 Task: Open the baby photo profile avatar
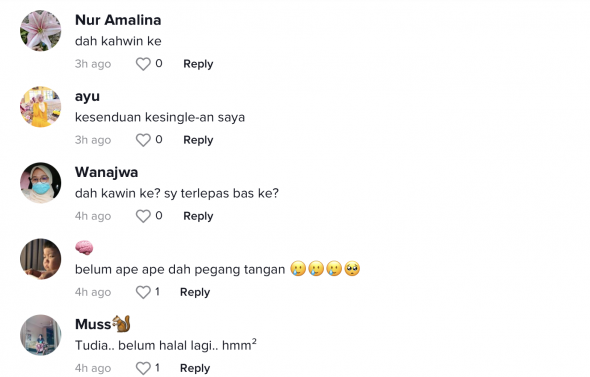[41, 259]
